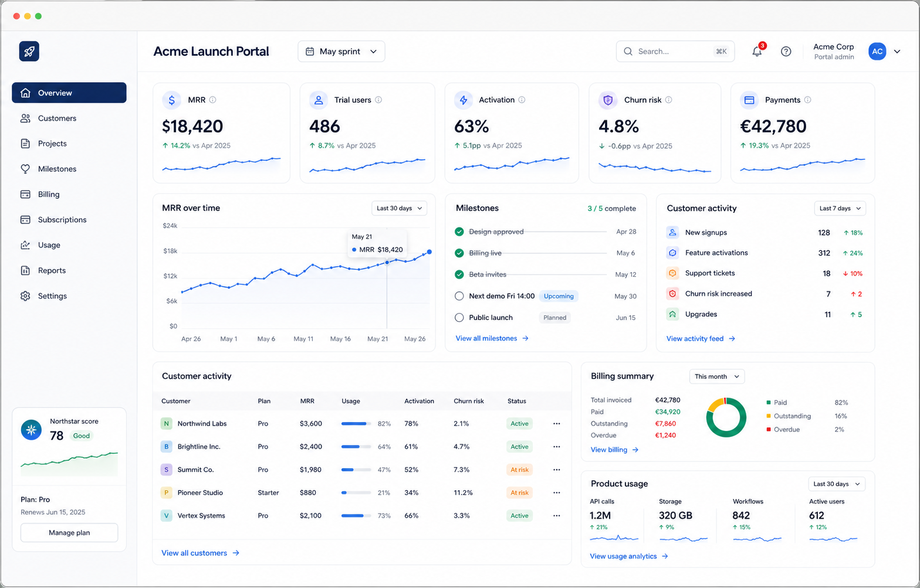
Task: Open Billing in the sidebar
Action: pos(69,194)
